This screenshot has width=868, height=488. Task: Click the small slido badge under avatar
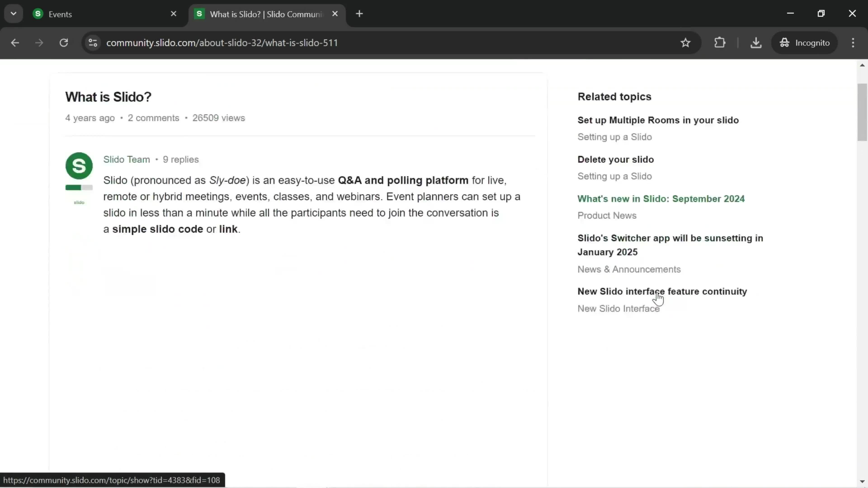tap(79, 202)
